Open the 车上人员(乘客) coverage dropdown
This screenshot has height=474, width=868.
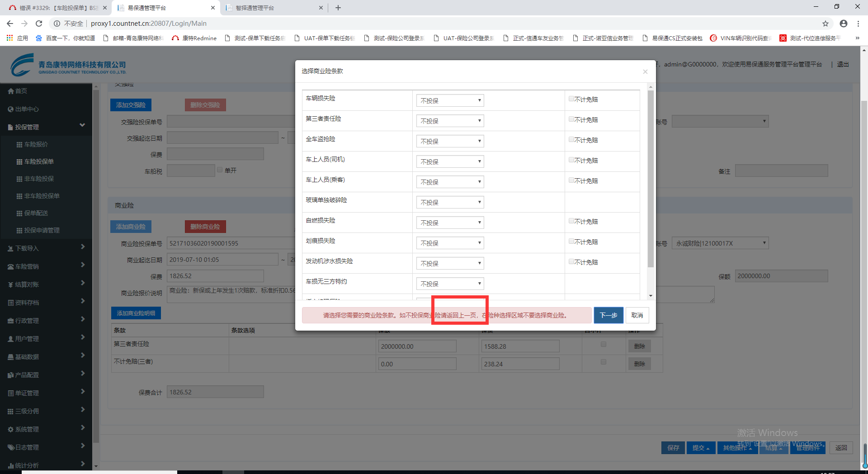(x=450, y=182)
